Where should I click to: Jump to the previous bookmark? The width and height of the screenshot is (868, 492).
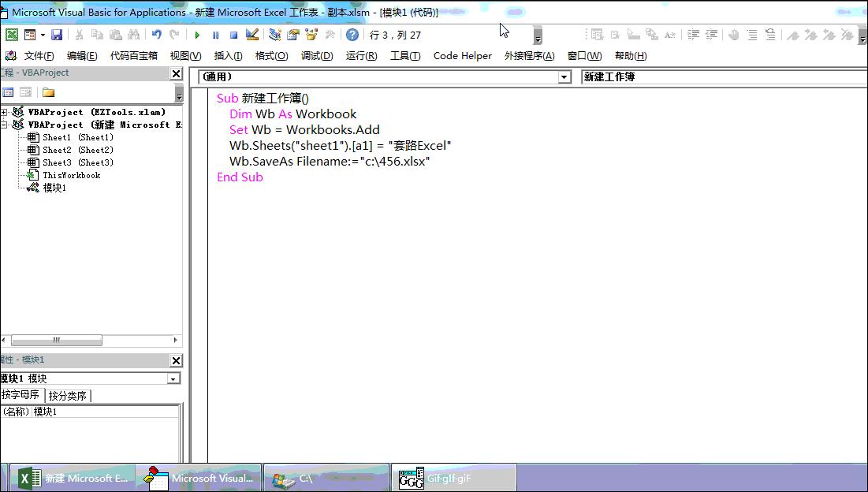pos(829,35)
